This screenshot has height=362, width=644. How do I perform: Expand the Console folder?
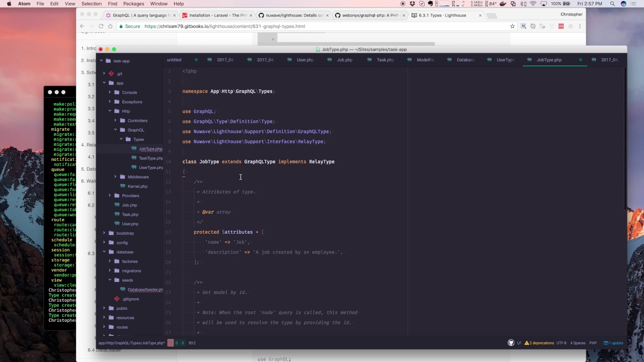[110, 93]
